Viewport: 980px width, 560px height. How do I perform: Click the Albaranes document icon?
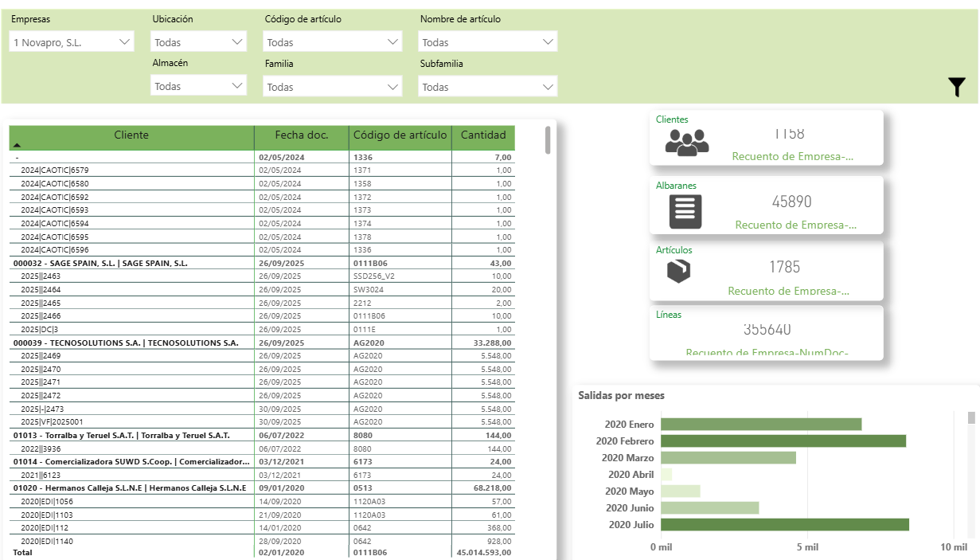[x=685, y=211]
